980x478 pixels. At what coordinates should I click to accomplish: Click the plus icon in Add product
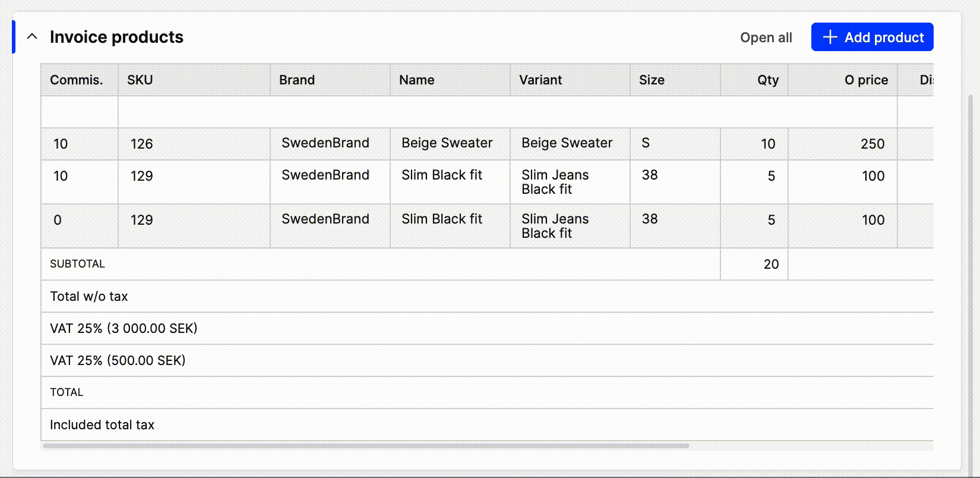pyautogui.click(x=830, y=37)
